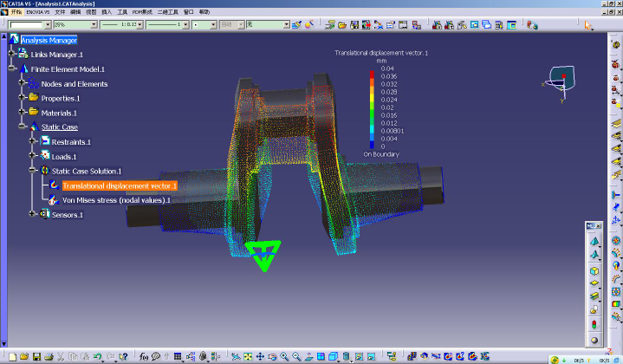623x364 pixels.
Task: Click the grey sphere icon in floating toolbar
Action: tap(594, 340)
